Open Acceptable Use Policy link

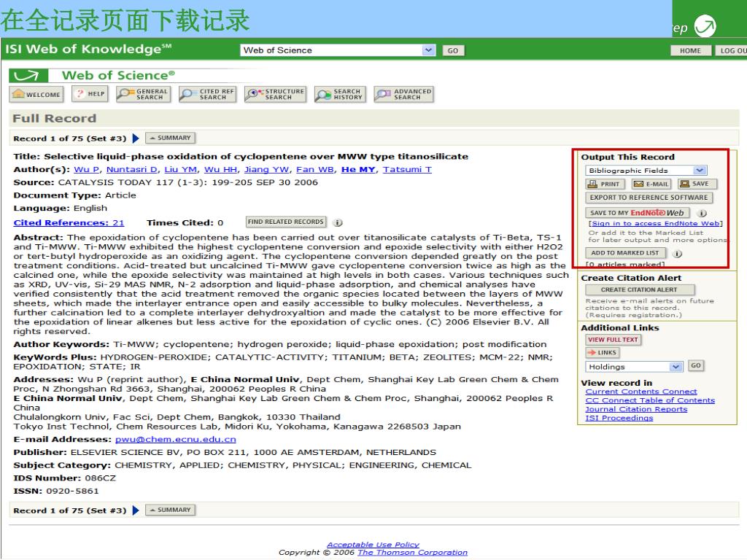click(373, 544)
